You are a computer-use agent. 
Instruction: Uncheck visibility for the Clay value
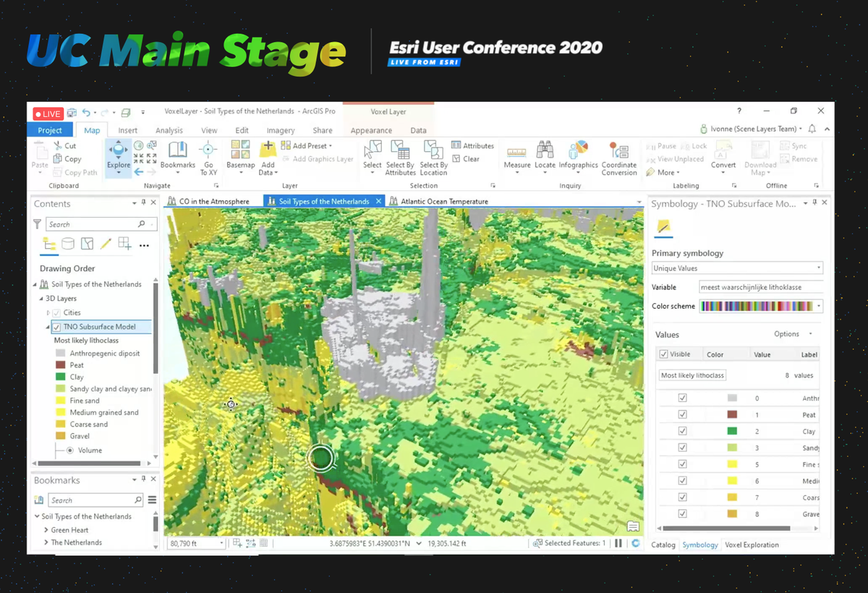point(682,432)
